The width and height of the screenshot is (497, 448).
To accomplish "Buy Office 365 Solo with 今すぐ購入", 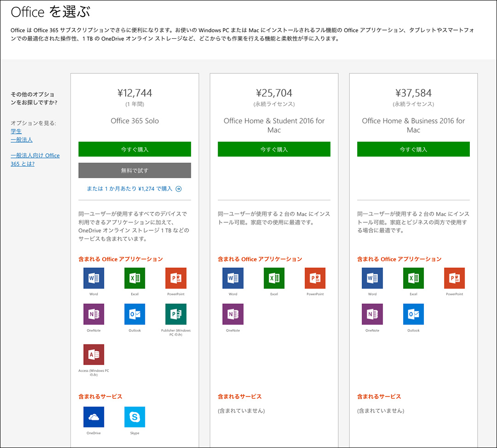I will [x=135, y=149].
